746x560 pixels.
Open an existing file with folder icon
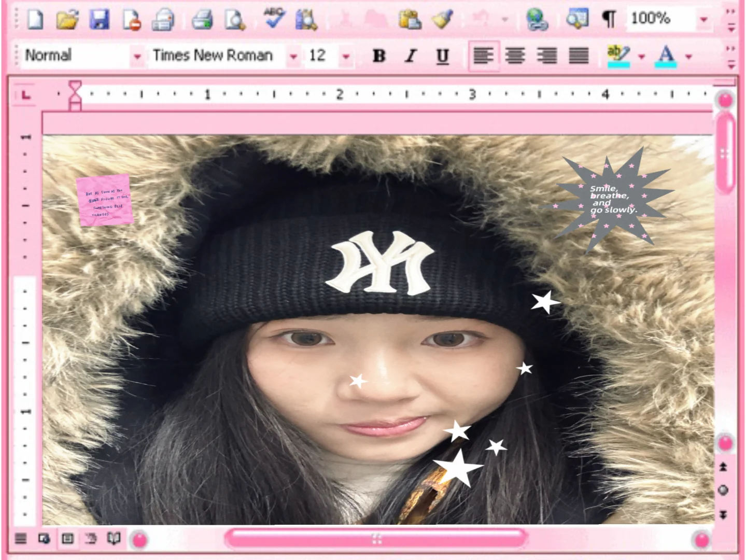tap(67, 19)
